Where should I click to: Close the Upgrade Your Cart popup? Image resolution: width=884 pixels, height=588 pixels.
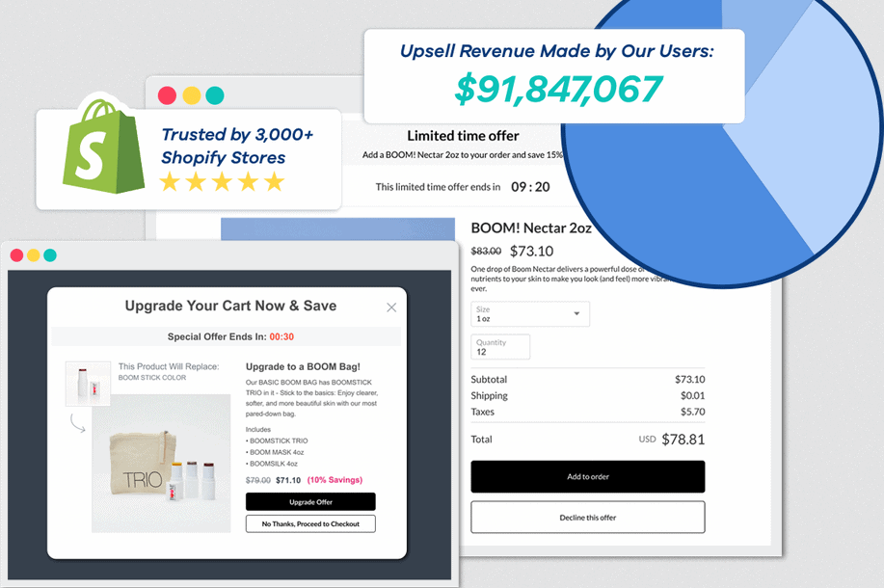(391, 307)
